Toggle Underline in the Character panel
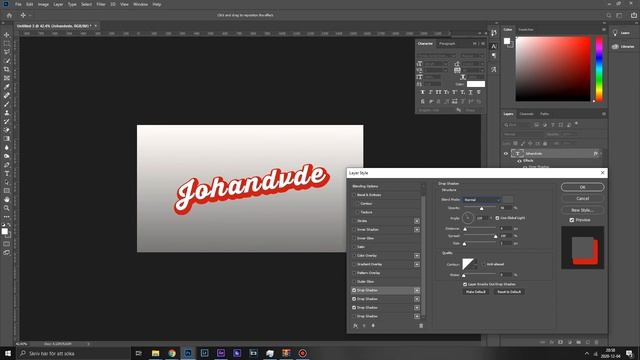Image resolution: width=640 pixels, height=360 pixels. point(470,92)
